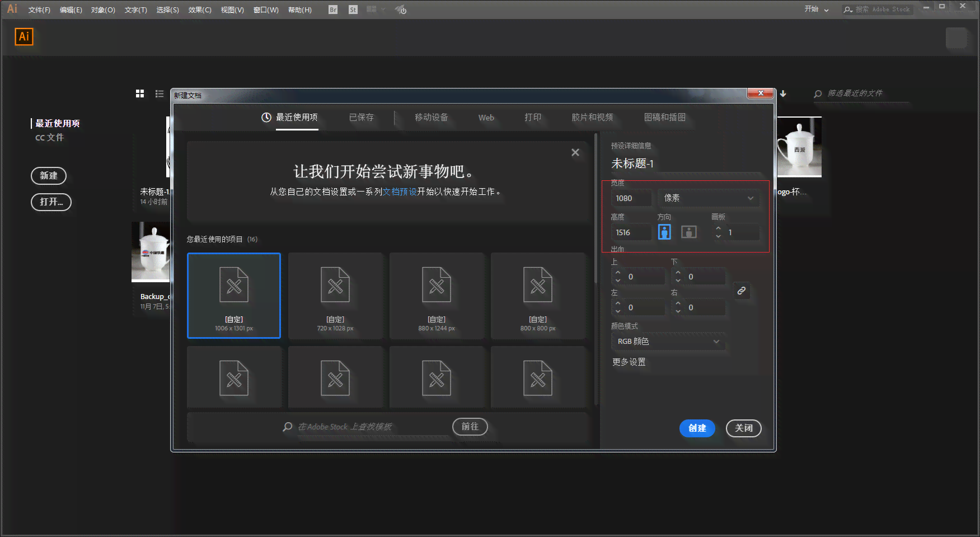Click the 新建 button on start screen
Image resolution: width=980 pixels, height=537 pixels.
coord(49,176)
